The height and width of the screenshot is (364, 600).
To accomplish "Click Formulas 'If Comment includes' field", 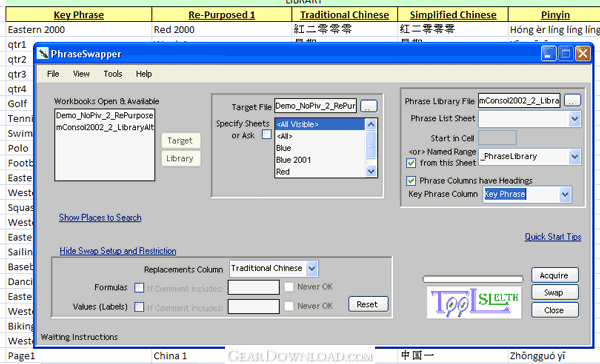I will click(x=253, y=287).
